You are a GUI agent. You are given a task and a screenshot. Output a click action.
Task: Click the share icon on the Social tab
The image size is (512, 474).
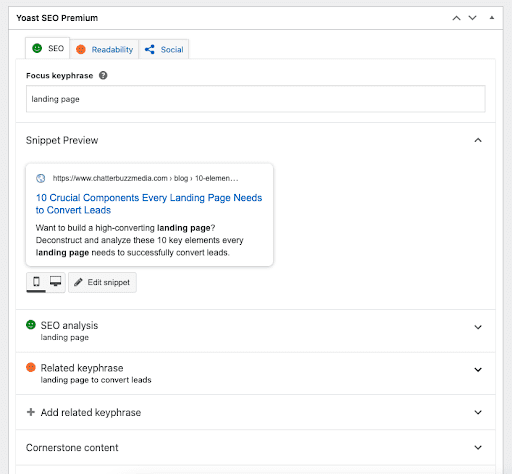150,49
